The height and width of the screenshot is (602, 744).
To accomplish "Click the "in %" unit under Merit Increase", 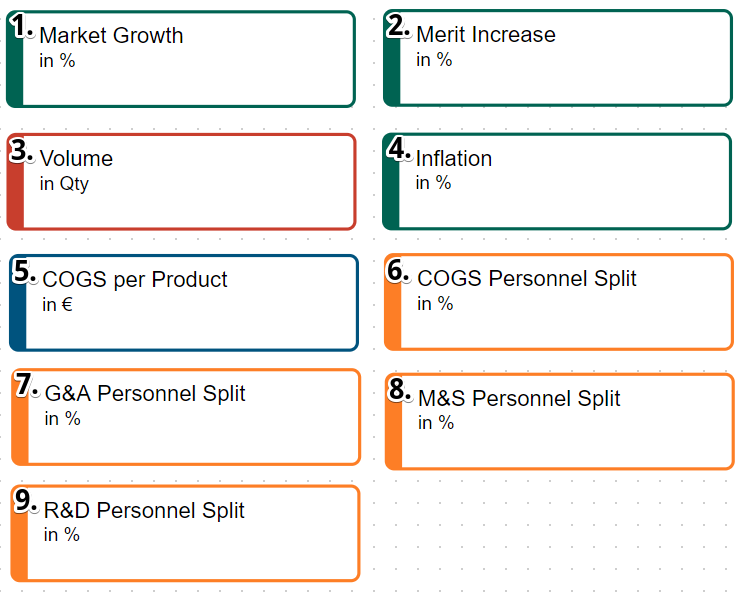I will pos(434,60).
